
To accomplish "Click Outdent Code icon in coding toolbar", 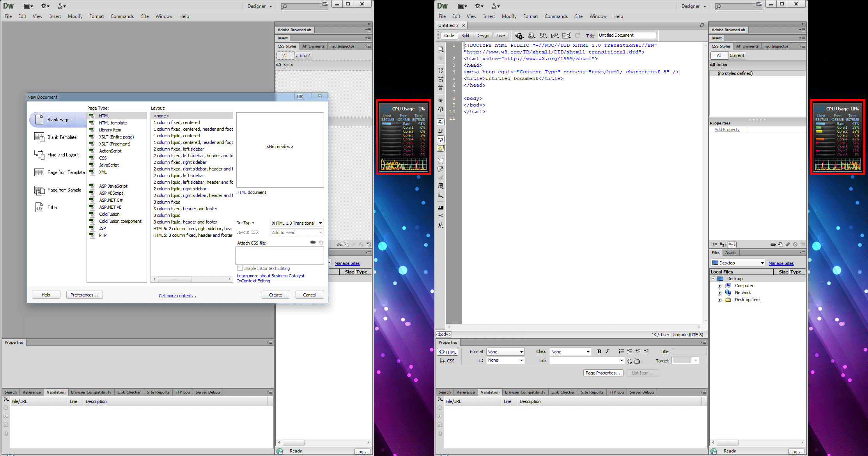I will click(441, 216).
